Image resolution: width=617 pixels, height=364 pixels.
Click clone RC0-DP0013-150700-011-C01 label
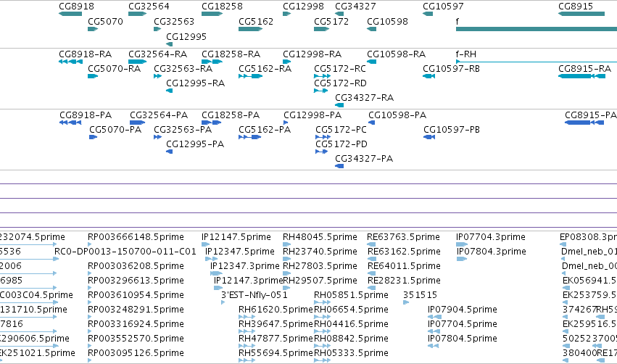click(x=125, y=251)
